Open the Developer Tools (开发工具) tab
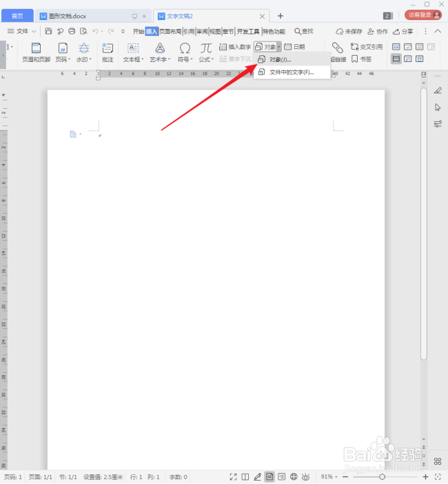The height and width of the screenshot is (484, 448). 248,31
